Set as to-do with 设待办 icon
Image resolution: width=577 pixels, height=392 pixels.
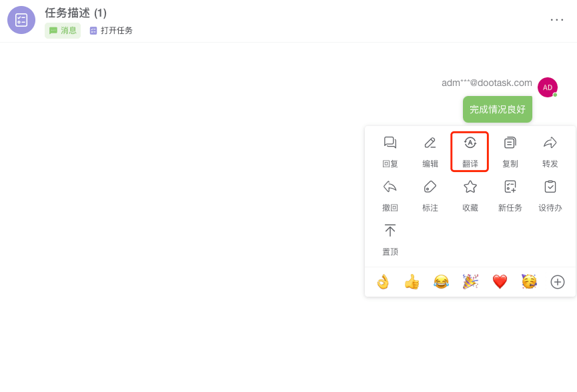[550, 187]
